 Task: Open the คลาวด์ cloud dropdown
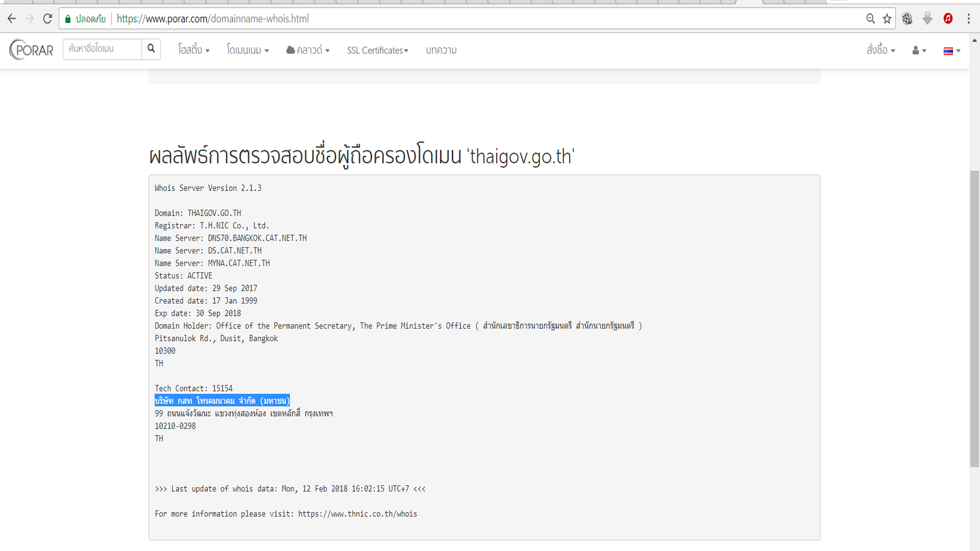pos(308,50)
